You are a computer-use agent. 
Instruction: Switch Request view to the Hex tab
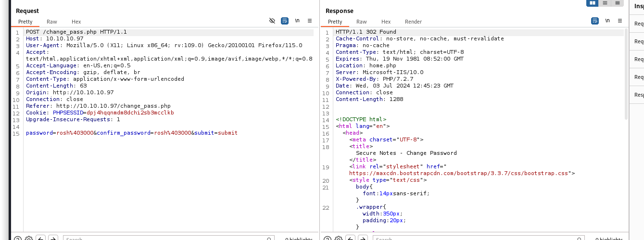point(76,22)
